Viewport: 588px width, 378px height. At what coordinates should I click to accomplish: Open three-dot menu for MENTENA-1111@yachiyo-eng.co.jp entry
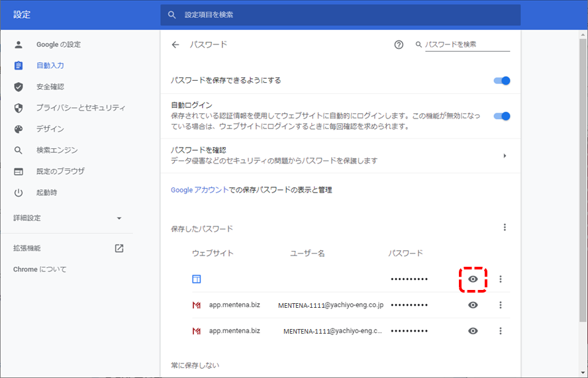pyautogui.click(x=501, y=305)
